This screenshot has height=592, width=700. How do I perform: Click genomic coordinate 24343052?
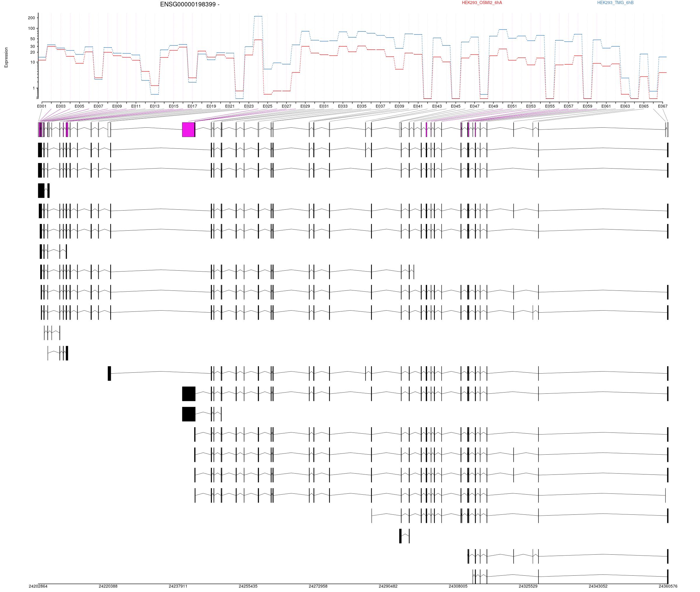[x=598, y=586]
